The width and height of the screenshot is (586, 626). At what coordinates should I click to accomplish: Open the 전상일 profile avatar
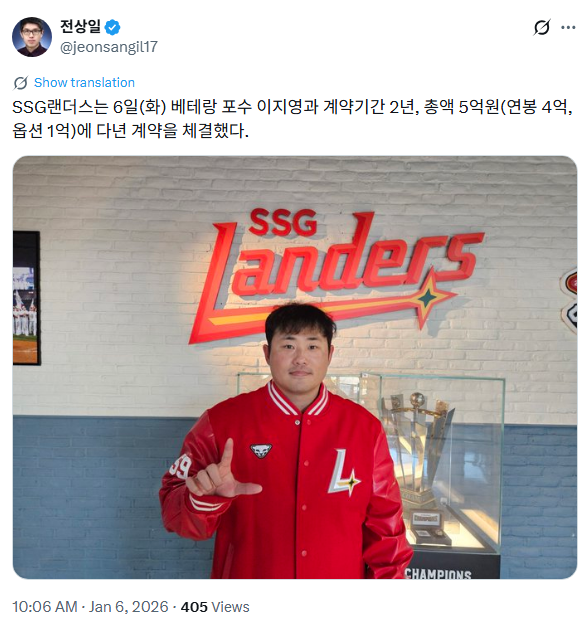tap(32, 37)
